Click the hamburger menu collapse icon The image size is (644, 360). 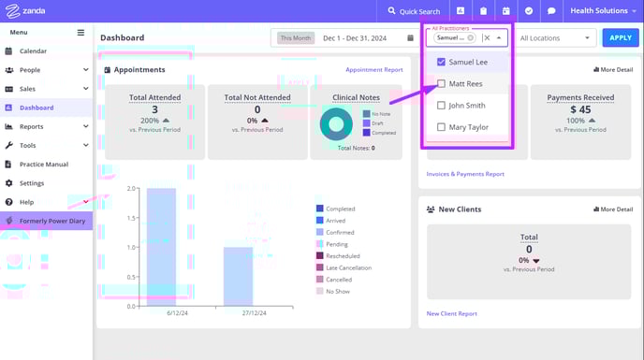coord(80,33)
